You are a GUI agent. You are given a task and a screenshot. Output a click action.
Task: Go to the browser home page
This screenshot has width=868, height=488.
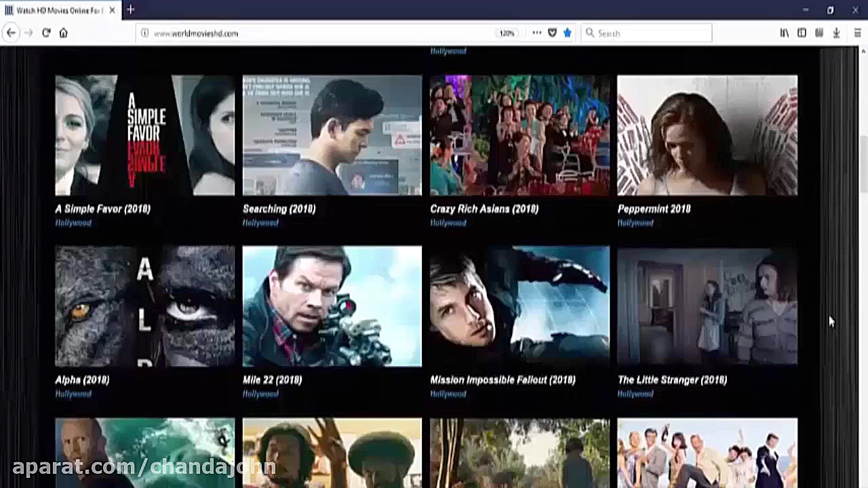63,33
